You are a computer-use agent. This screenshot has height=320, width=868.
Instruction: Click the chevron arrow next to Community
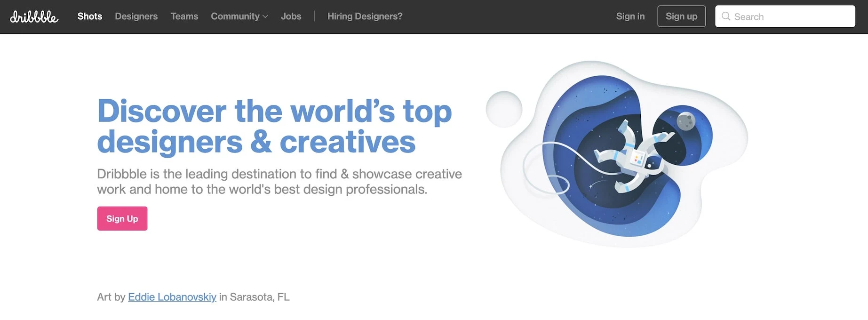coord(265,16)
